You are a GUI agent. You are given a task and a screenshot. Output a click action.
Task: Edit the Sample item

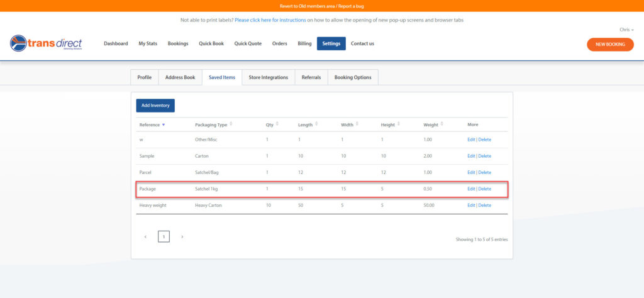click(471, 156)
